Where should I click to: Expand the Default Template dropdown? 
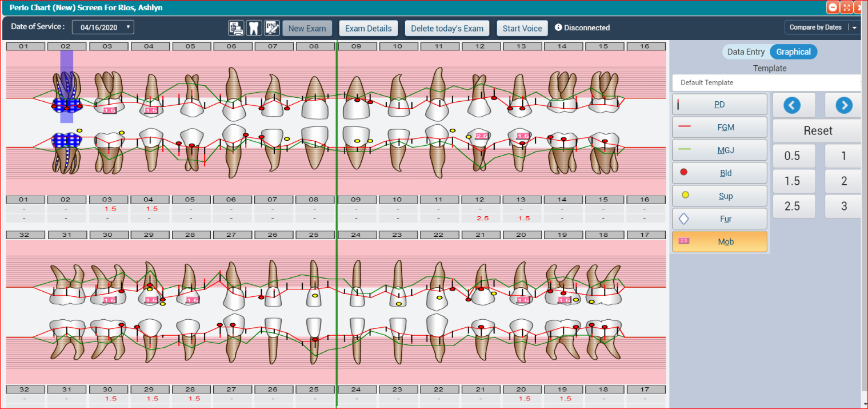pyautogui.click(x=767, y=82)
